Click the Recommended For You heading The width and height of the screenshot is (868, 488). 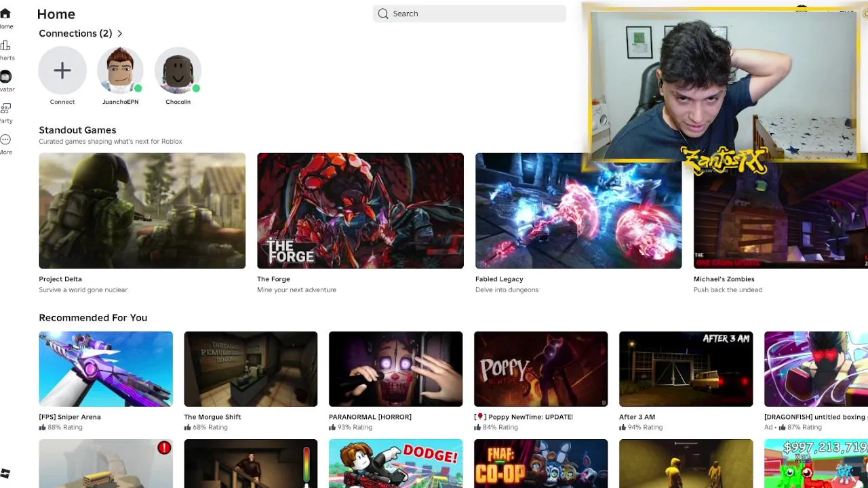pyautogui.click(x=93, y=318)
